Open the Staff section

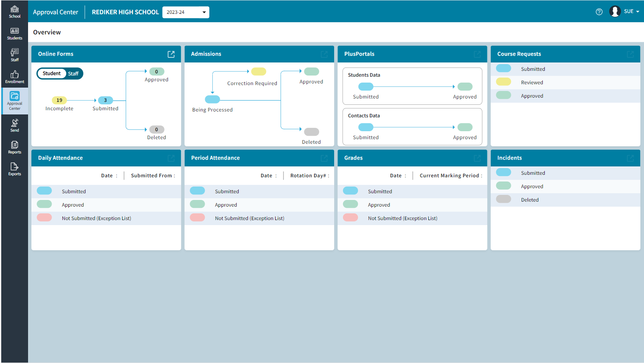15,54
